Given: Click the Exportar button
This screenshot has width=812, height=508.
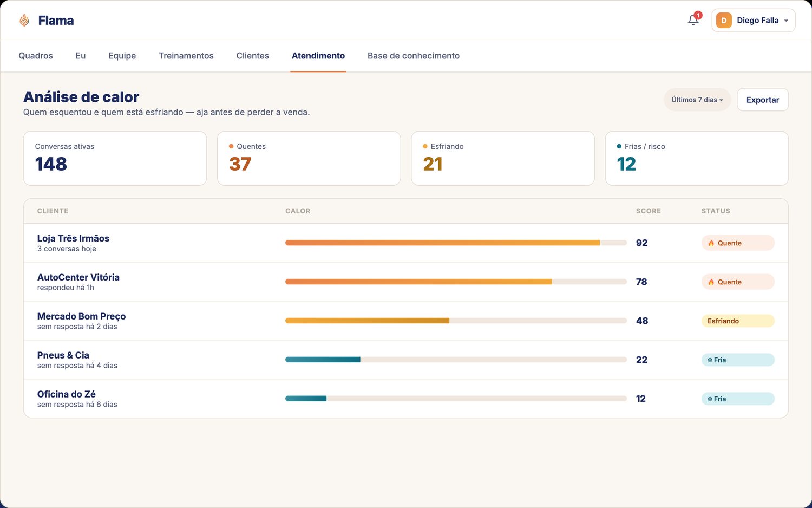Looking at the screenshot, I should pyautogui.click(x=763, y=100).
